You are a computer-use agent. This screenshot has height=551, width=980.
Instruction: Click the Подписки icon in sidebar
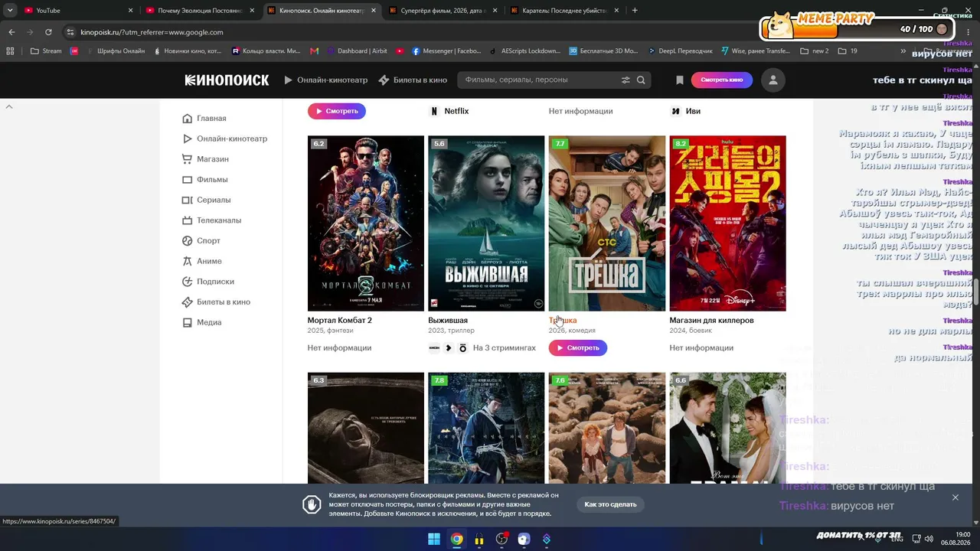187,282
